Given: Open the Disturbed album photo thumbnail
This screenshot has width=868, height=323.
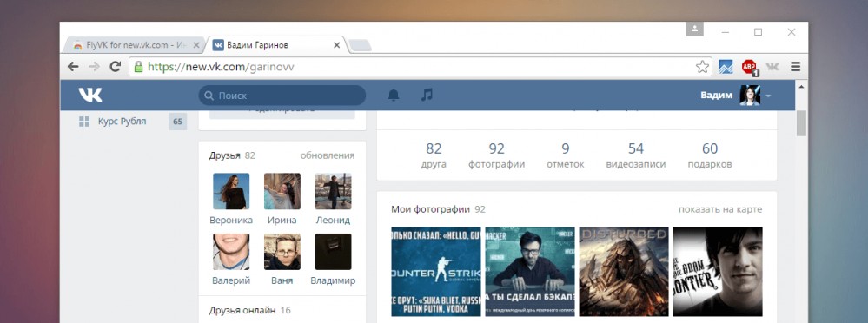Looking at the screenshot, I should tap(624, 272).
